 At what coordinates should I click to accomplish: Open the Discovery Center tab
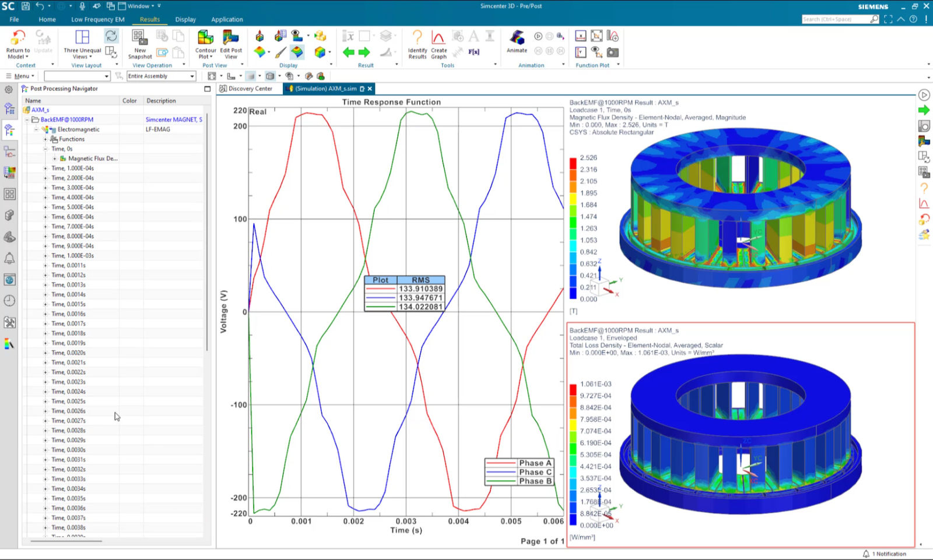coord(247,89)
